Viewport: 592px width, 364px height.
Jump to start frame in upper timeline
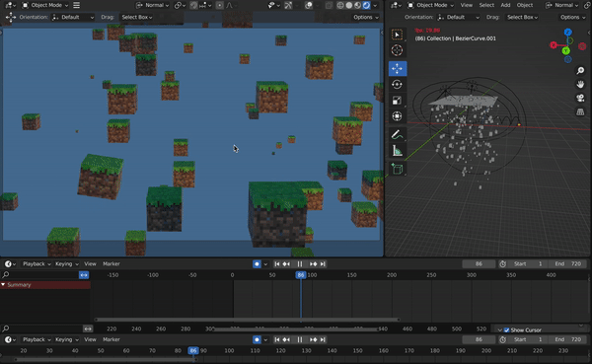tap(276, 264)
